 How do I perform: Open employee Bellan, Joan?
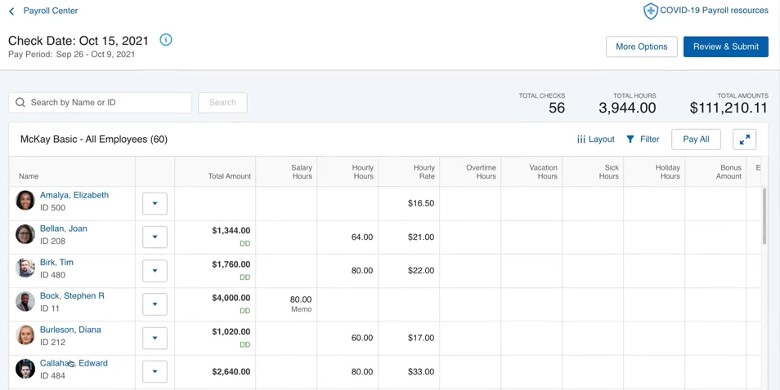[x=63, y=229]
